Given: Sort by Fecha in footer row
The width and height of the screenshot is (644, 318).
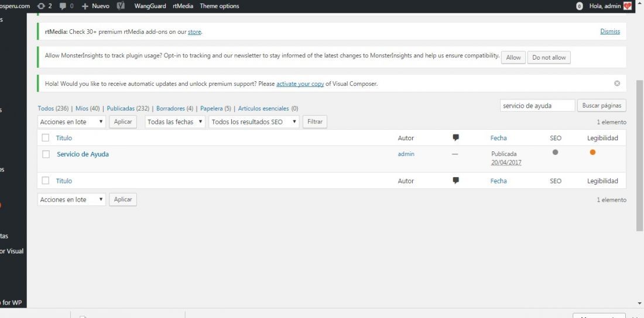Looking at the screenshot, I should pos(499,181).
